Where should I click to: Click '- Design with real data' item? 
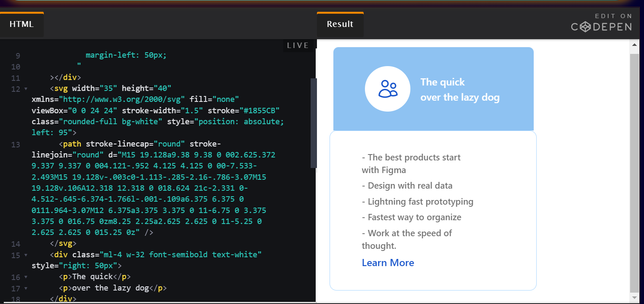407,186
